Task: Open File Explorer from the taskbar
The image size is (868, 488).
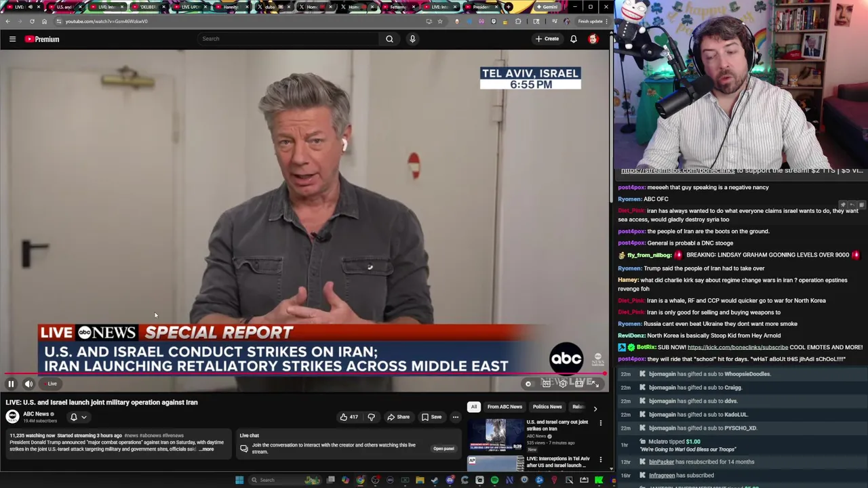Action: [x=420, y=480]
